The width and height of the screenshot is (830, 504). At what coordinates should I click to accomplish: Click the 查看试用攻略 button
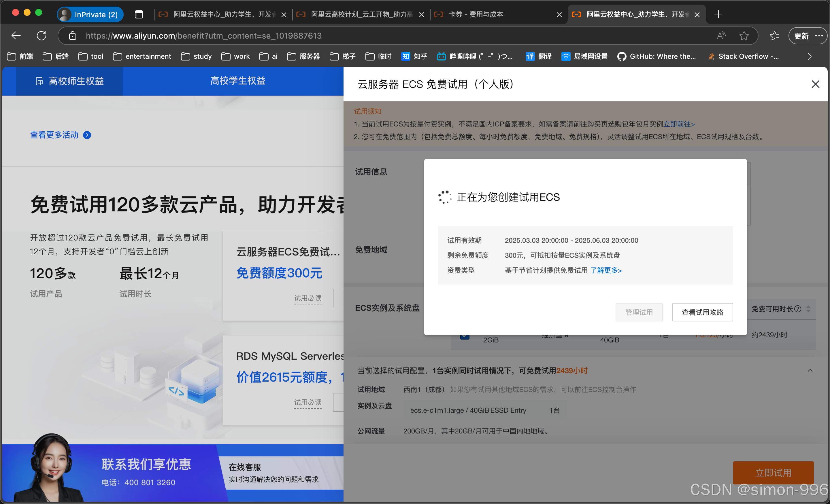[x=702, y=312]
